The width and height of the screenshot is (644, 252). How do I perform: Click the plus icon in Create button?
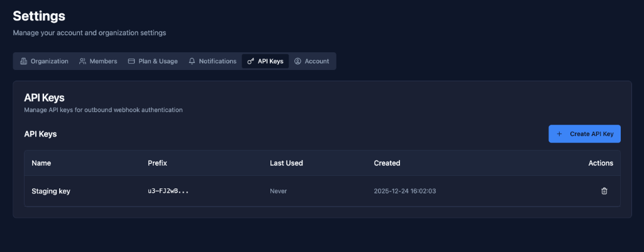pyautogui.click(x=560, y=134)
